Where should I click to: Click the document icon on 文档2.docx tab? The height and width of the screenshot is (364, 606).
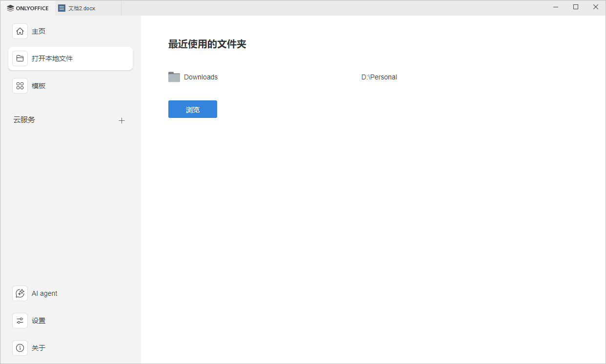tap(61, 8)
